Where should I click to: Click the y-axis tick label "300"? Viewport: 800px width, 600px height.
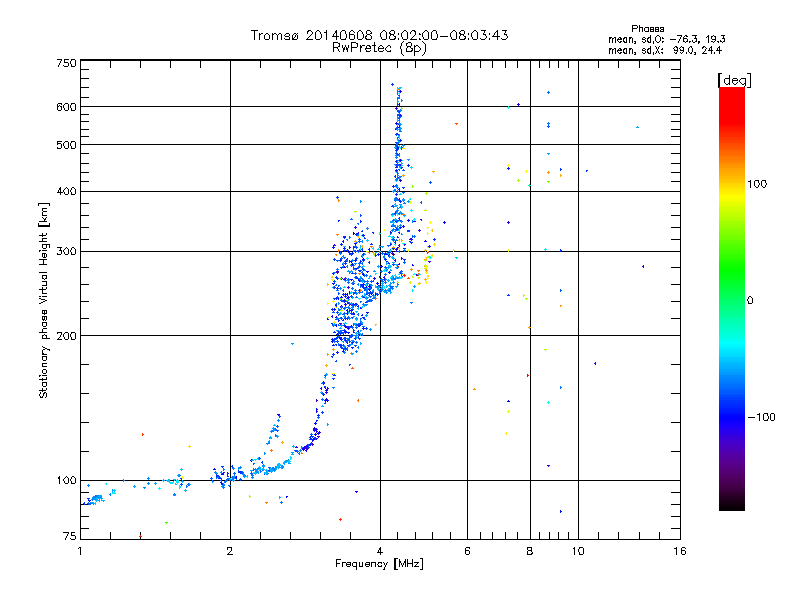tap(66, 252)
